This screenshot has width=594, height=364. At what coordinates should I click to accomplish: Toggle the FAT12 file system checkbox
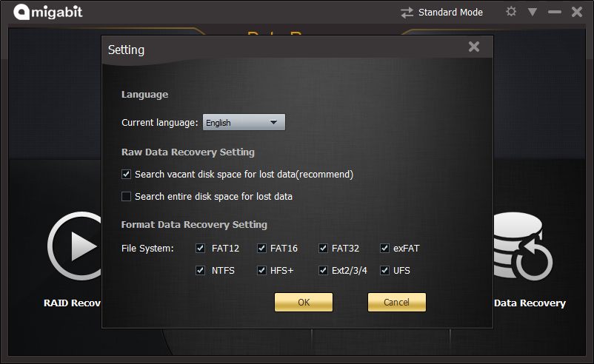click(x=201, y=249)
